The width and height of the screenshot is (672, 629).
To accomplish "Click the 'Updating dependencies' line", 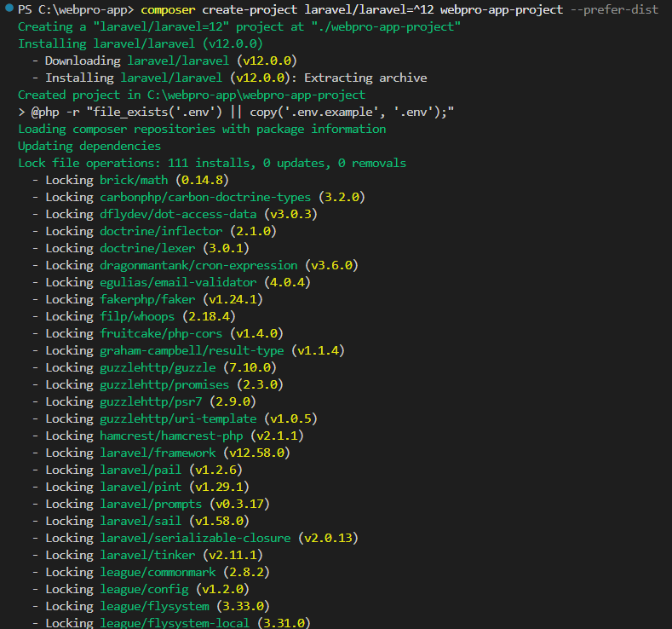I will (x=89, y=147).
